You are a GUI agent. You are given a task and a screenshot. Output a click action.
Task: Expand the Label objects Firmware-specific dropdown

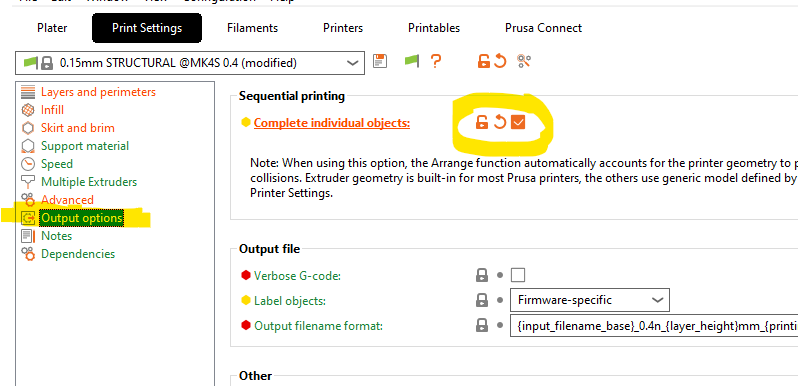click(590, 300)
